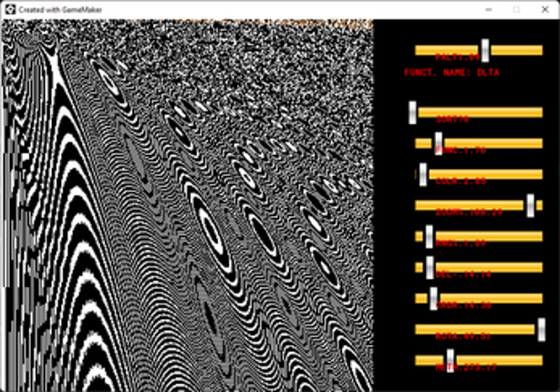
Task: Click the COLR value label
Action: pos(461,181)
